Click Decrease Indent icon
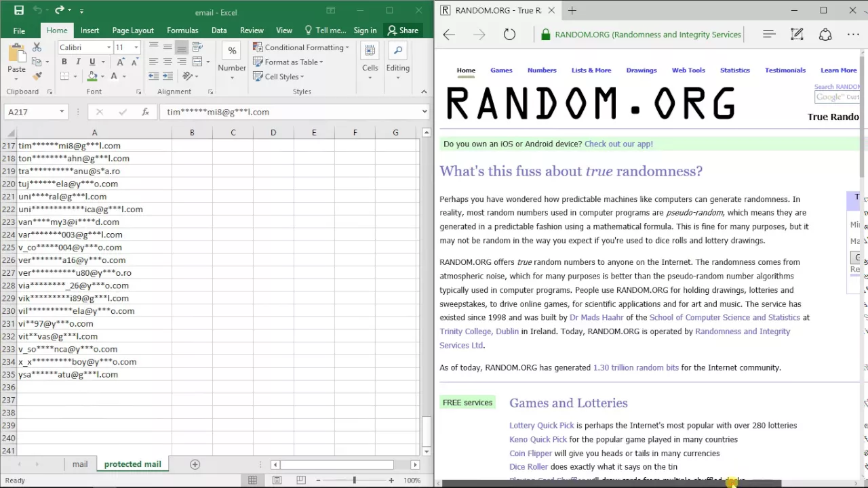868x488 pixels. 154,77
